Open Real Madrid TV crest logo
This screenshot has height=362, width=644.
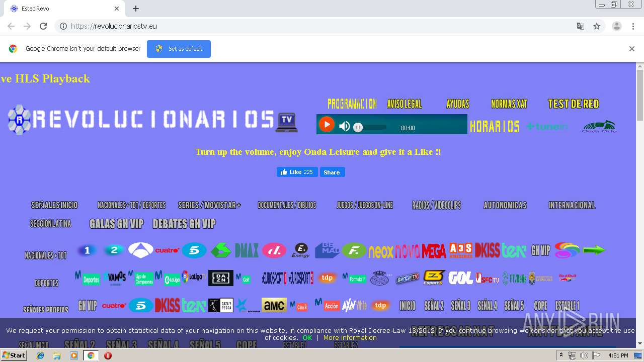380,278
